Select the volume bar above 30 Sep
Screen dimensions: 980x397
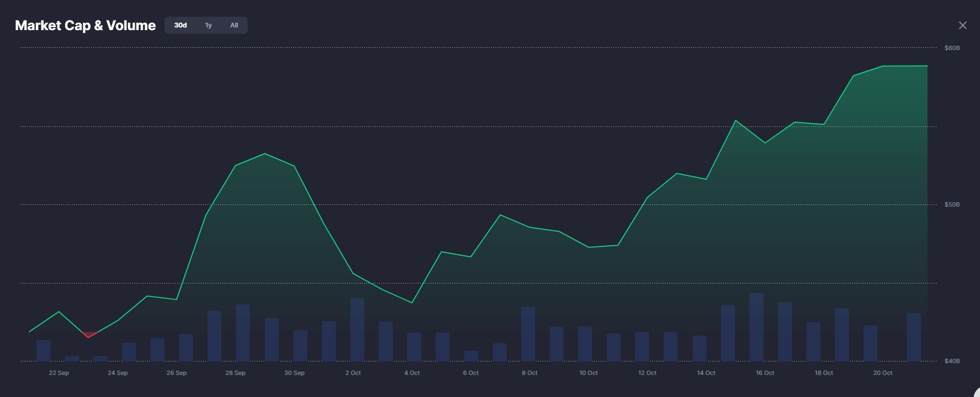[300, 346]
